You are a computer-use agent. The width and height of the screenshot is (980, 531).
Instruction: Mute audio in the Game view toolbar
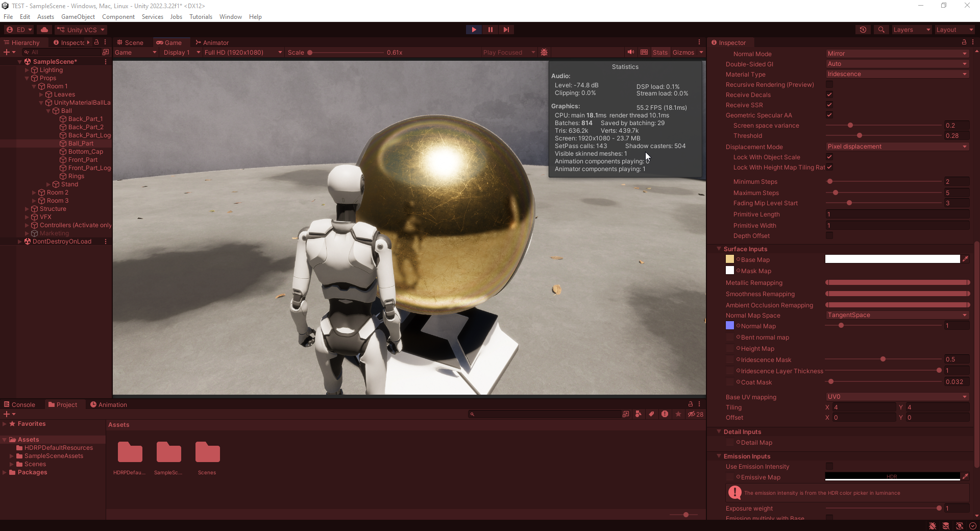tap(631, 52)
